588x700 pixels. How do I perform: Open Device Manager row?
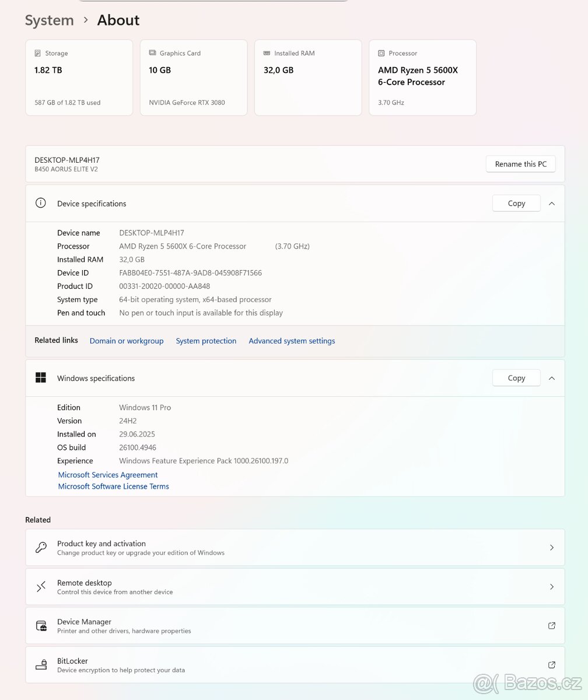click(295, 625)
